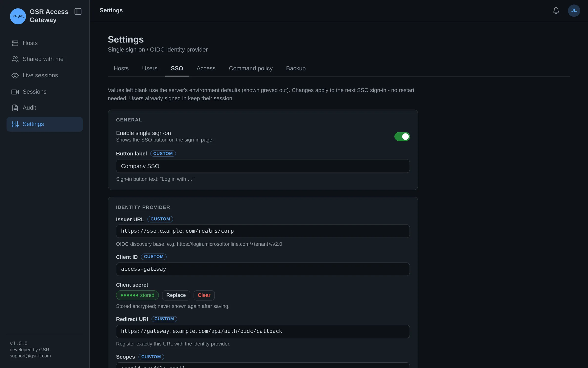Replace the stored client secret

pyautogui.click(x=176, y=295)
